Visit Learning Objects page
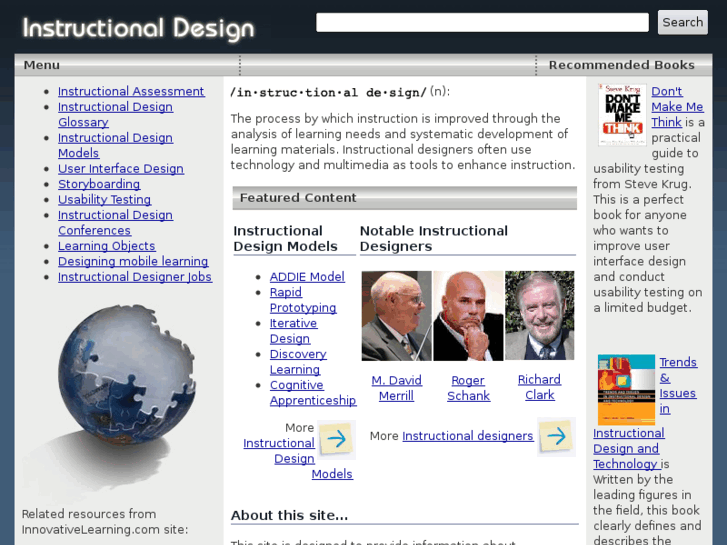 click(107, 246)
